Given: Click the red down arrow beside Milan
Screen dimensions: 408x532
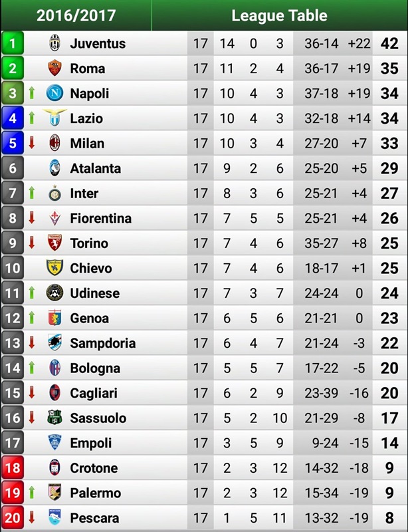Looking at the screenshot, I should click(31, 143).
